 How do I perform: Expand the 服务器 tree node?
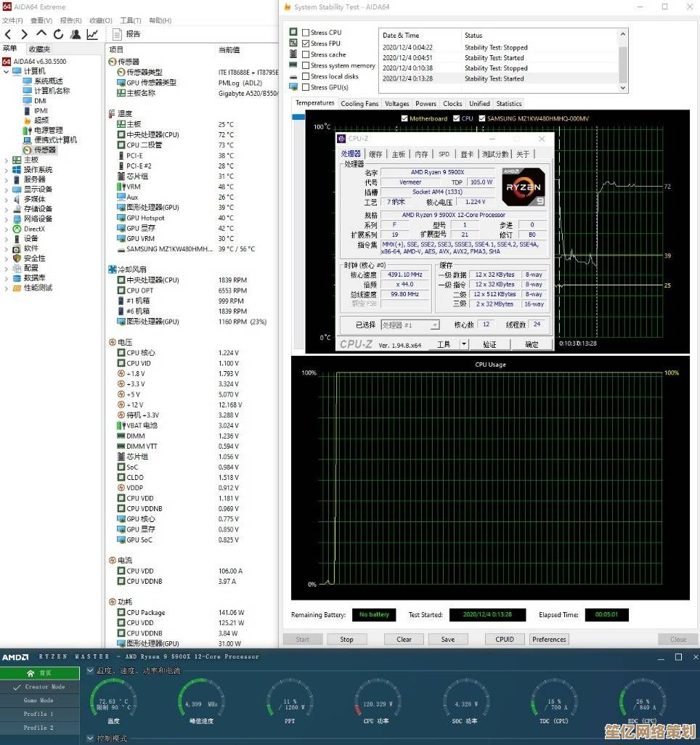coord(7,179)
